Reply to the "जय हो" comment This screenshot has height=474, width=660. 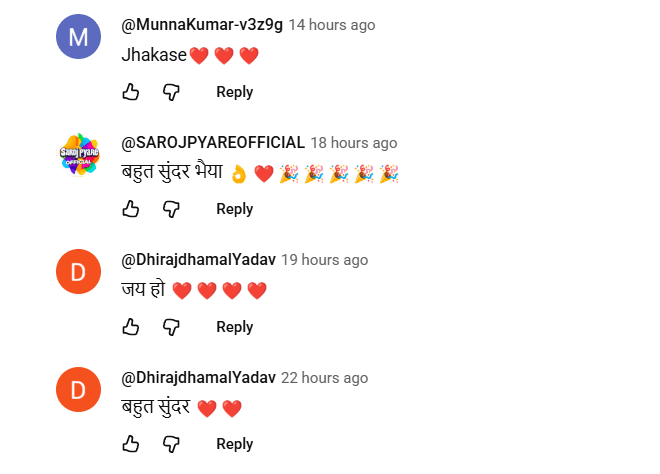[235, 327]
